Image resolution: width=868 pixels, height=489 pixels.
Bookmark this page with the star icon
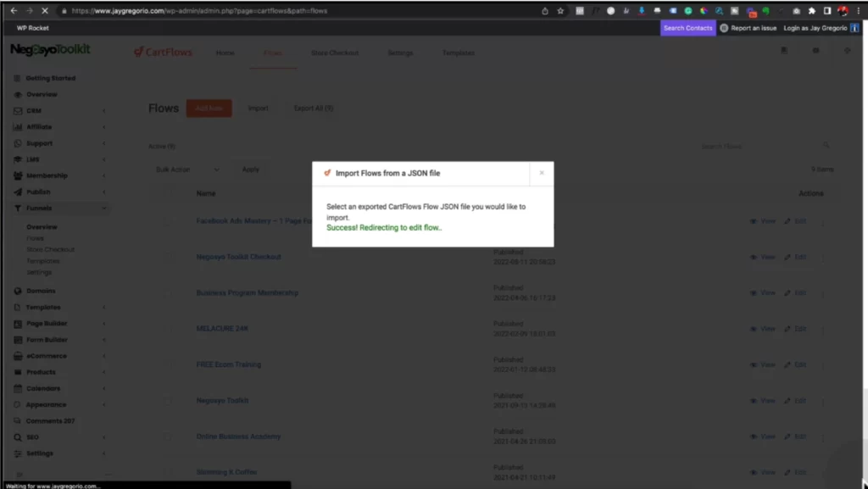pos(560,10)
